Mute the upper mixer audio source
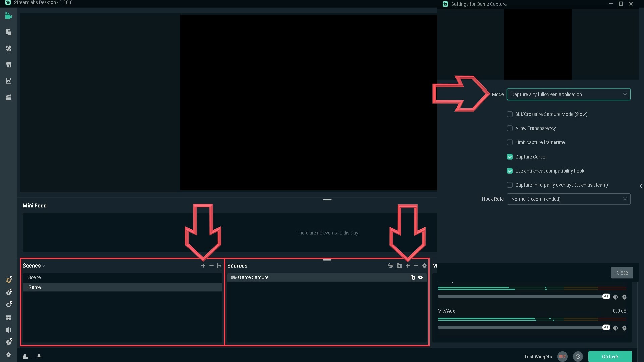 coord(615,297)
